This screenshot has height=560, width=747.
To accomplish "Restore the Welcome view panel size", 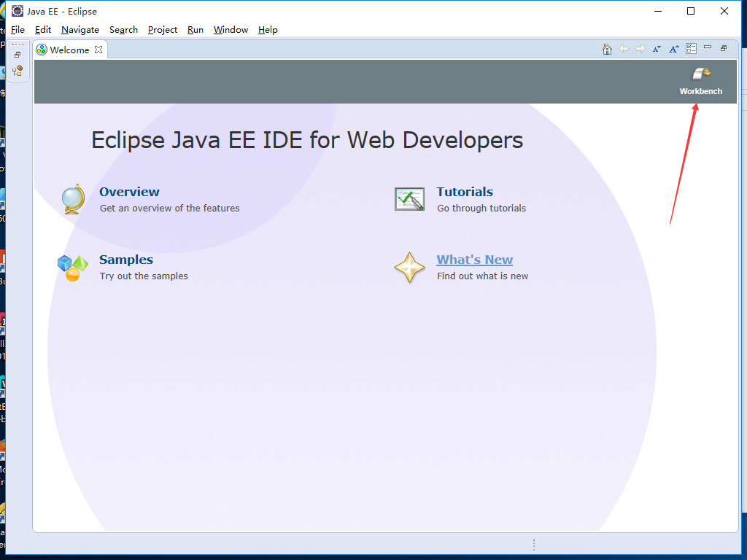I will pyautogui.click(x=724, y=48).
